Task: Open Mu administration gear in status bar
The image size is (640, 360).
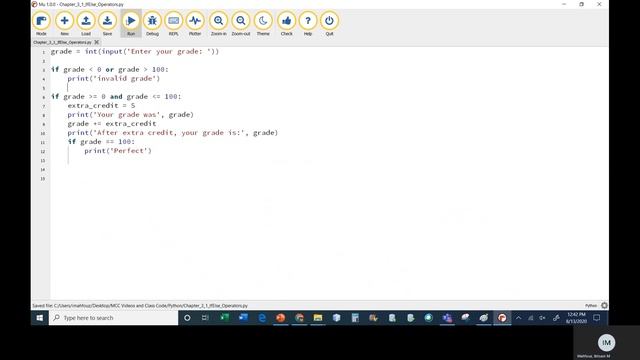Action: (604, 305)
